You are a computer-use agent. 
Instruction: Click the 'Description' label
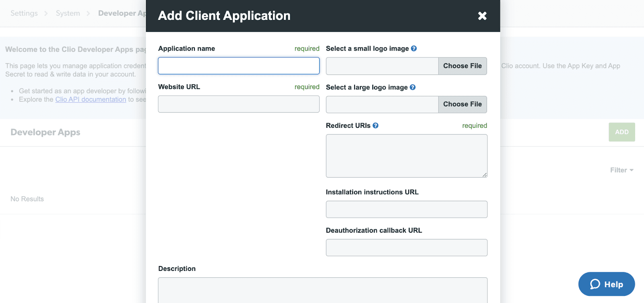[177, 268]
